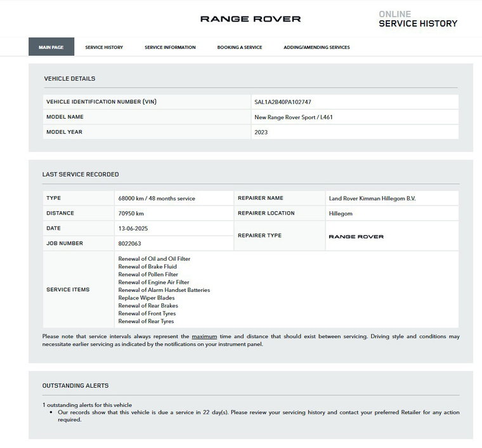Click the Range Rover repairer type logo
Image resolution: width=482 pixels, height=448 pixels.
pyautogui.click(x=356, y=237)
